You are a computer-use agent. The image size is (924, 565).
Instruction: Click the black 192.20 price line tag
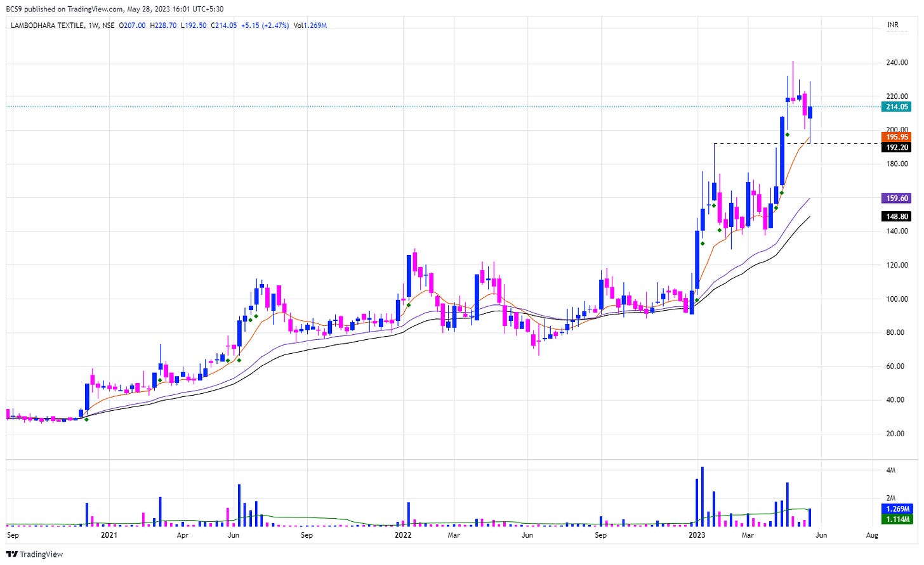point(897,147)
